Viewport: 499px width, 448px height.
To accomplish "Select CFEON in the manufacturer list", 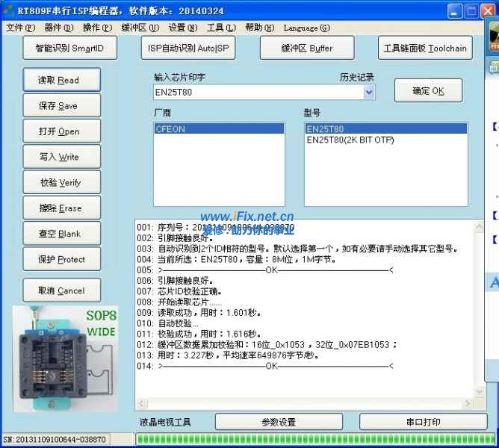I will tap(219, 129).
